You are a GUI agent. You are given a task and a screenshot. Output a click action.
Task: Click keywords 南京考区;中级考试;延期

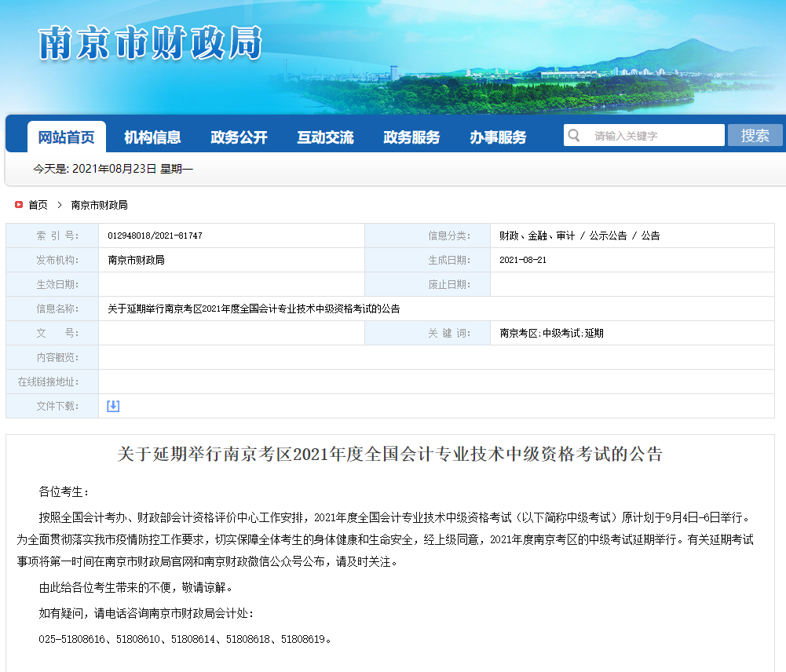(x=551, y=333)
